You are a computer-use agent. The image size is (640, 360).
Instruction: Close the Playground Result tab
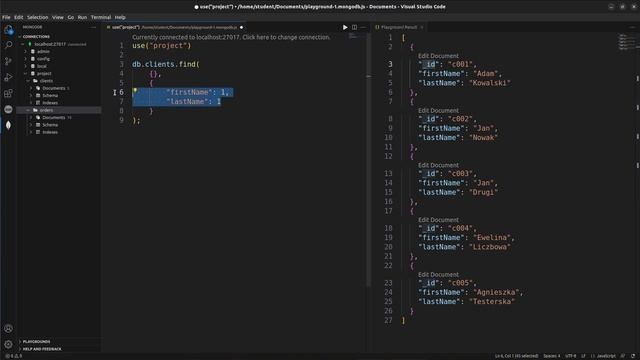click(x=422, y=27)
